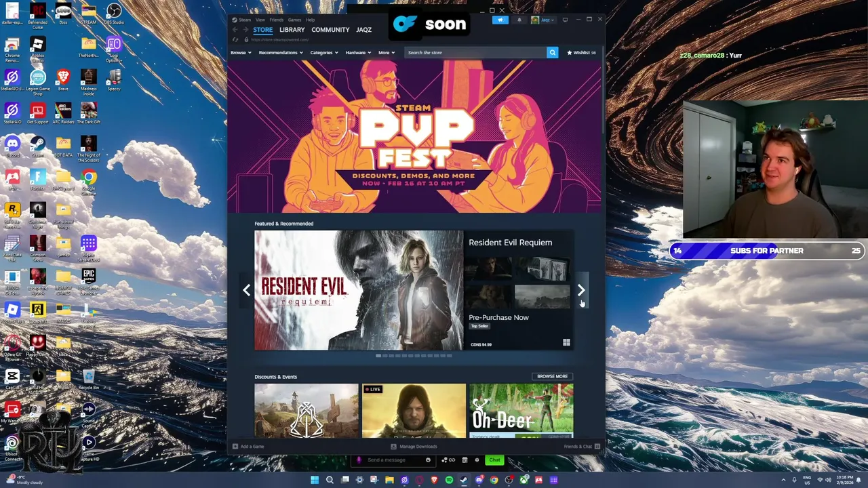This screenshot has width=868, height=488.
Task: Click the Steam announcements megaphone button
Action: [x=500, y=20]
